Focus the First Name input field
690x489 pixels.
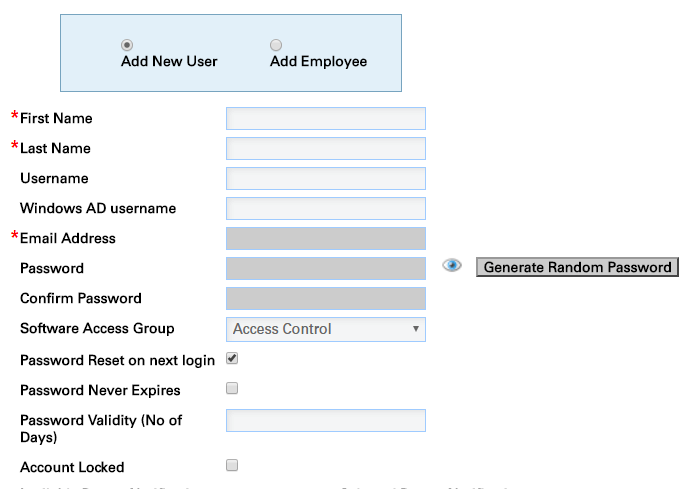tap(325, 119)
